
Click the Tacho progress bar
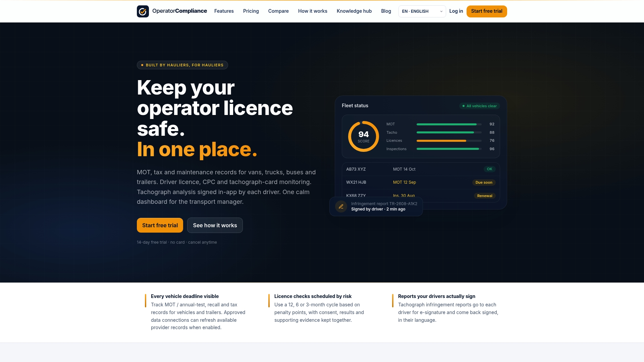point(449,132)
